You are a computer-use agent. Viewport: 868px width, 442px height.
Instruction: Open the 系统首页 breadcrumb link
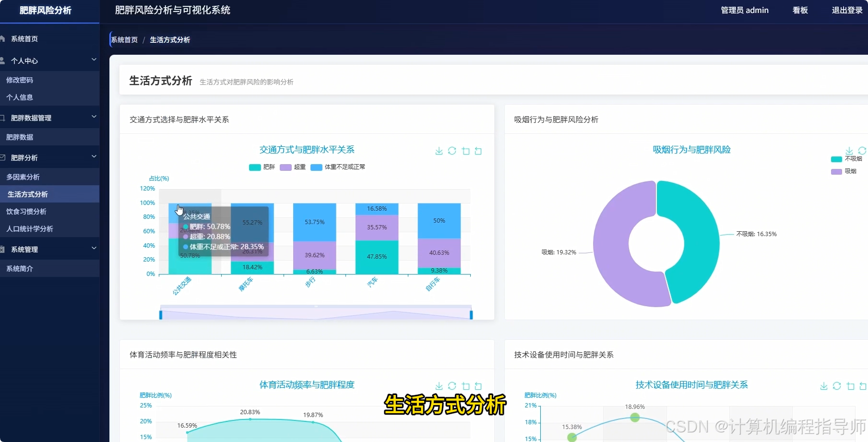(x=124, y=39)
